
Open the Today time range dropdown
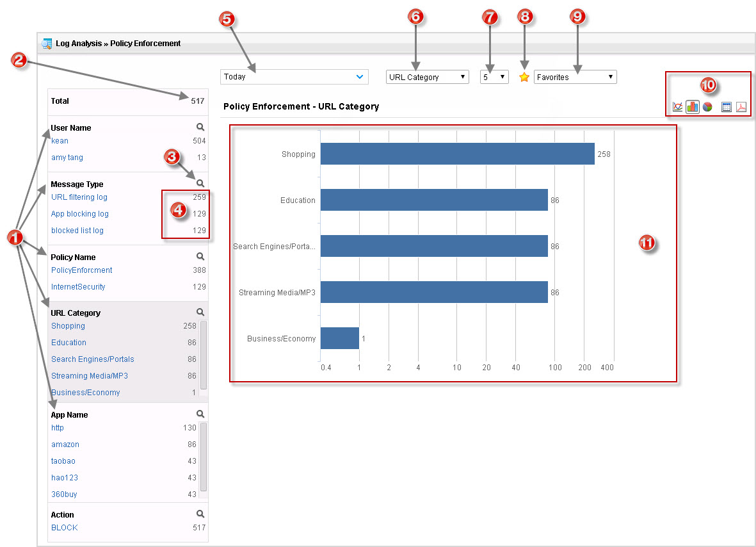click(x=294, y=77)
